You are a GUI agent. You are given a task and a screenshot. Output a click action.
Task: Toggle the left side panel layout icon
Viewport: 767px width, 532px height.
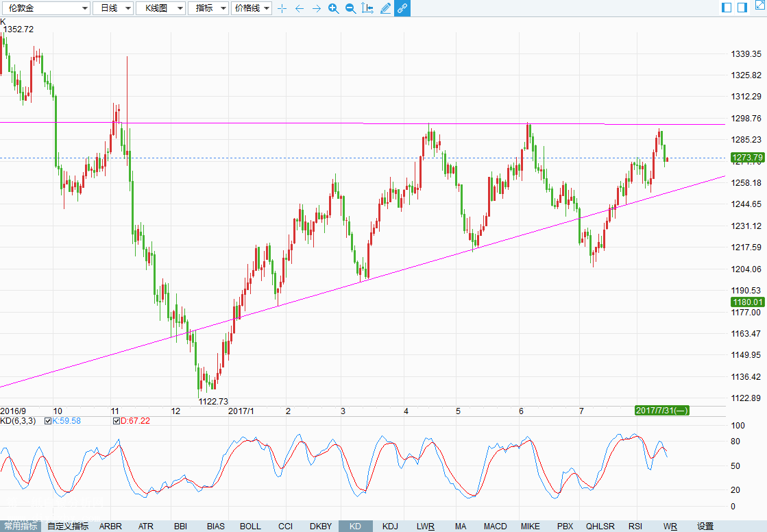(x=727, y=8)
